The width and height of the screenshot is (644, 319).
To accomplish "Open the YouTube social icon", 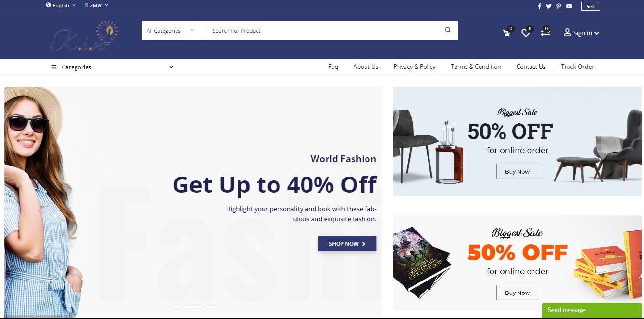I will coord(569,6).
